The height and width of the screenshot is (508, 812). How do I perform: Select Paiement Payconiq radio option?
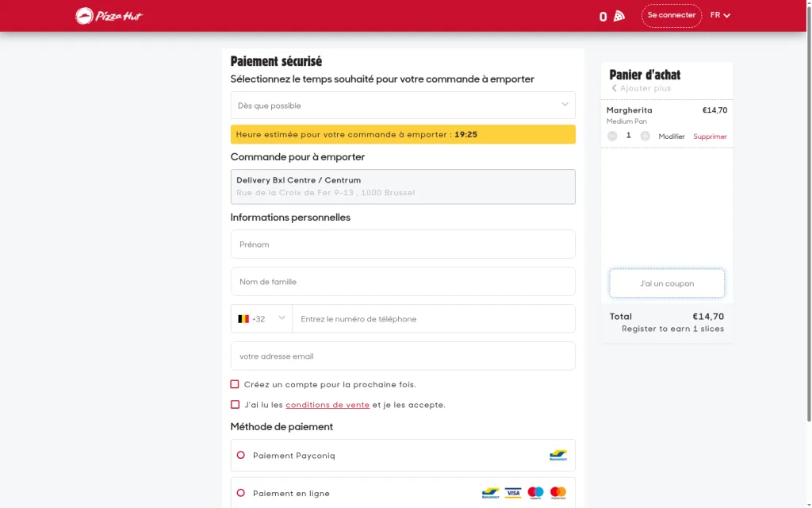click(241, 455)
